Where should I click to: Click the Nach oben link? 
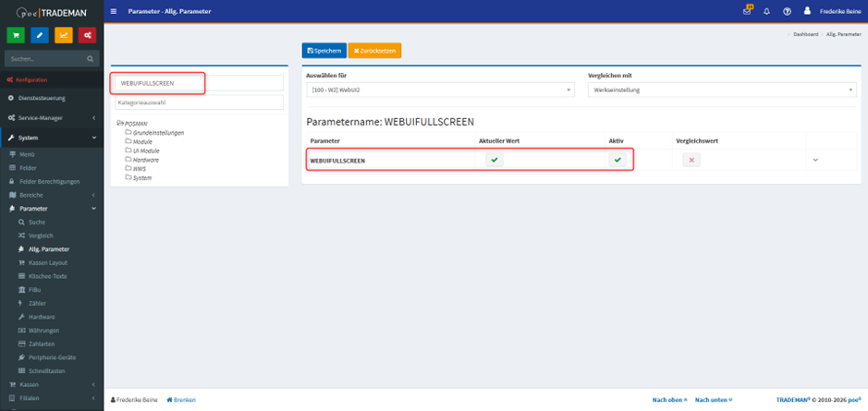(670, 399)
